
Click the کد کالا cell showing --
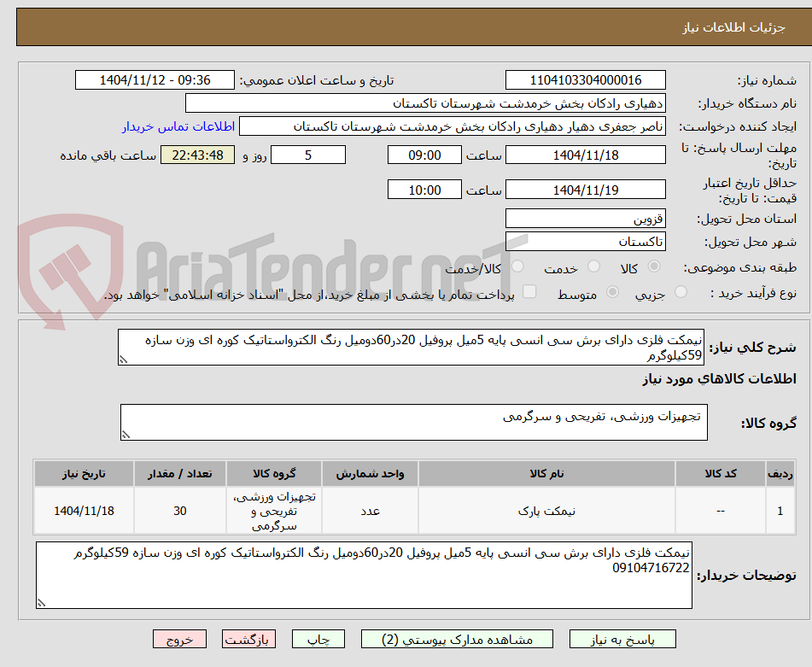721,511
